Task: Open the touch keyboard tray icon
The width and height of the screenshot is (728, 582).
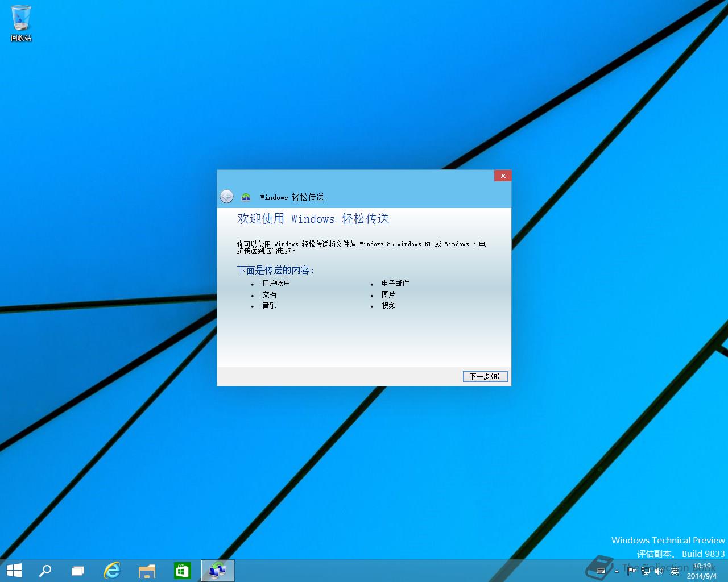Action: [601, 571]
